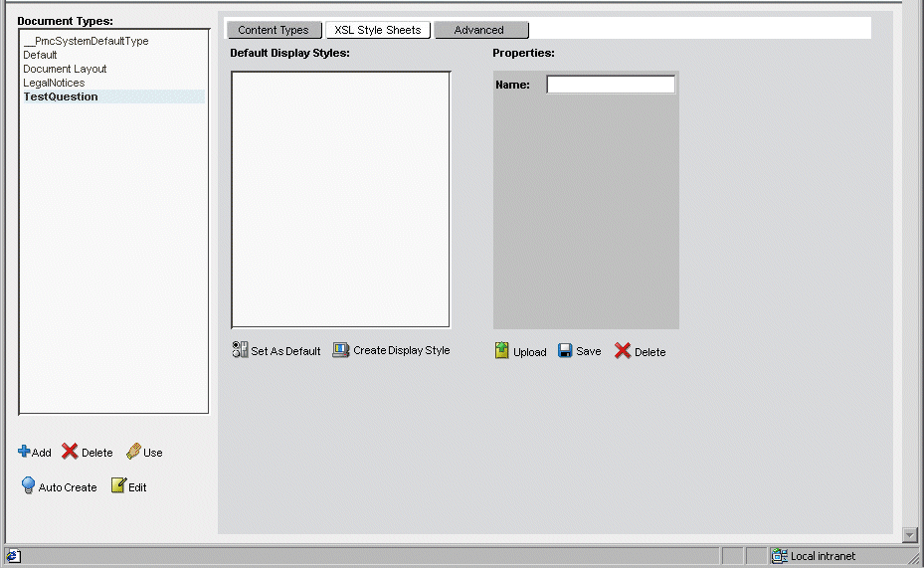The image size is (924, 568).
Task: Click the red X Delete icon under Document Types
Action: tap(70, 452)
